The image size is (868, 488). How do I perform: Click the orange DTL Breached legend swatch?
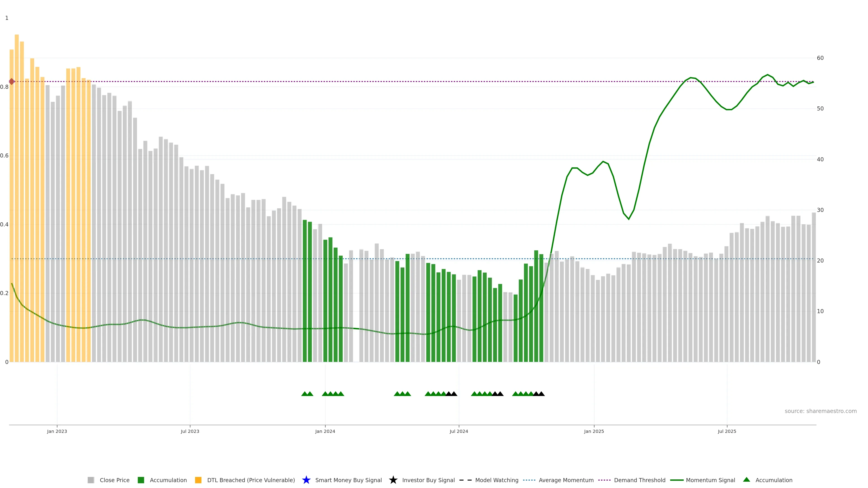coord(198,480)
